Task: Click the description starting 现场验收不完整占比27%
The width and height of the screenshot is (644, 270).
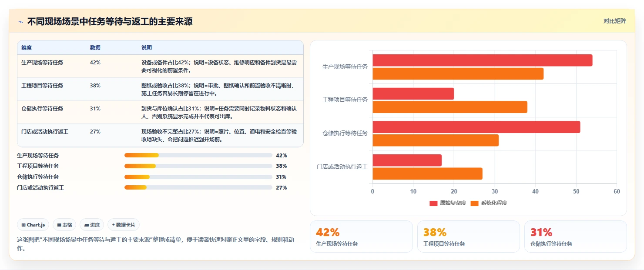Action: tap(219, 135)
